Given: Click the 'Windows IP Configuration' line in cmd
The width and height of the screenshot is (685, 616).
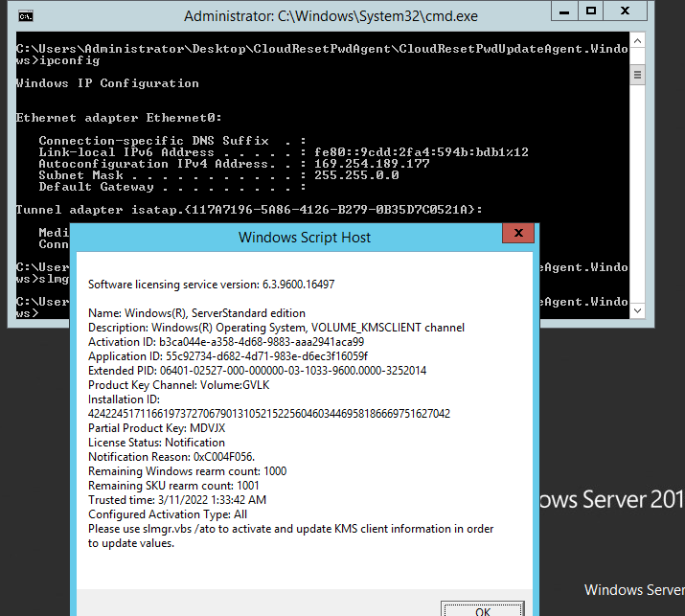Looking at the screenshot, I should coord(107,83).
